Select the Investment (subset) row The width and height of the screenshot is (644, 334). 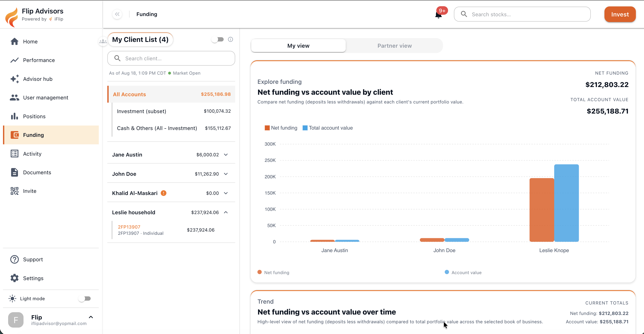174,111
